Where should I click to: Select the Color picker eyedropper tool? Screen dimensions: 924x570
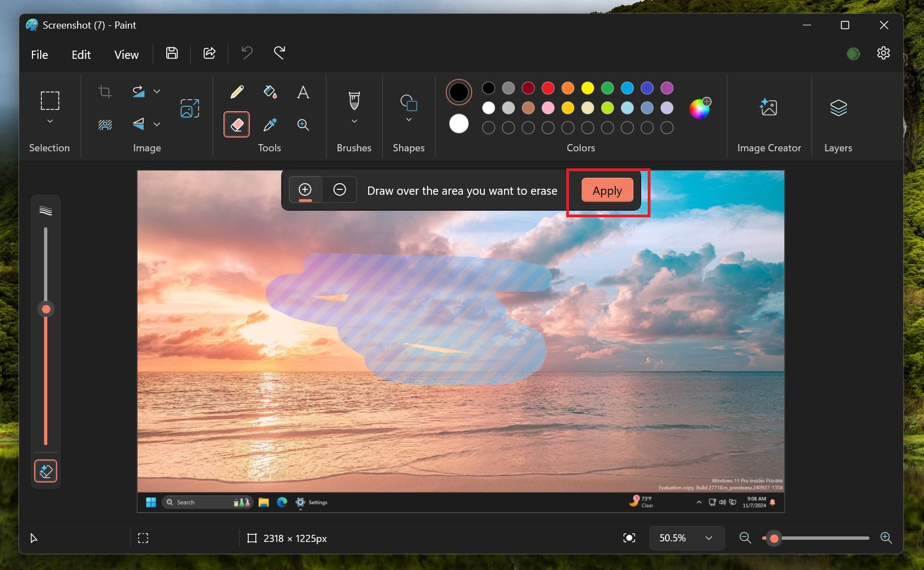[x=270, y=125]
